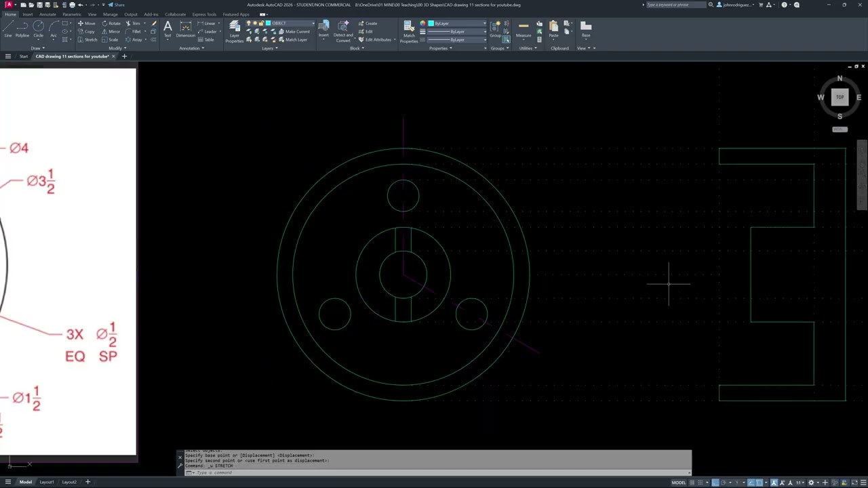This screenshot has height=488, width=868.
Task: Click the Base view icon
Action: 586,28
